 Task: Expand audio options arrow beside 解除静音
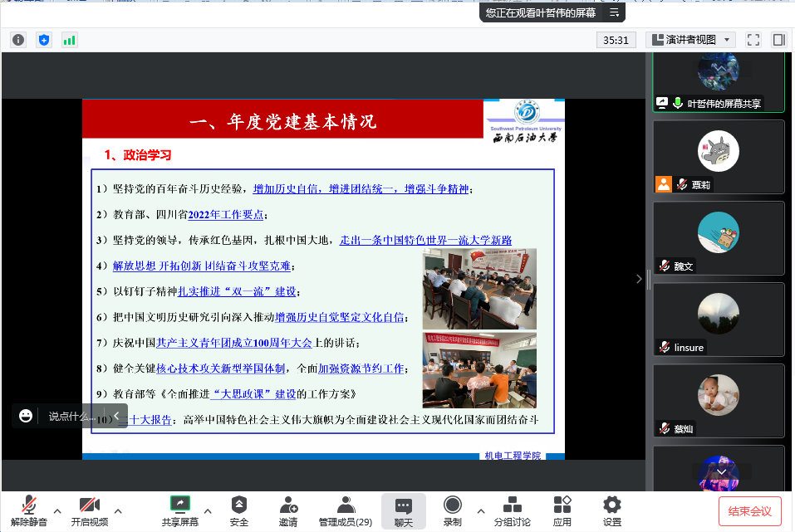tap(57, 510)
